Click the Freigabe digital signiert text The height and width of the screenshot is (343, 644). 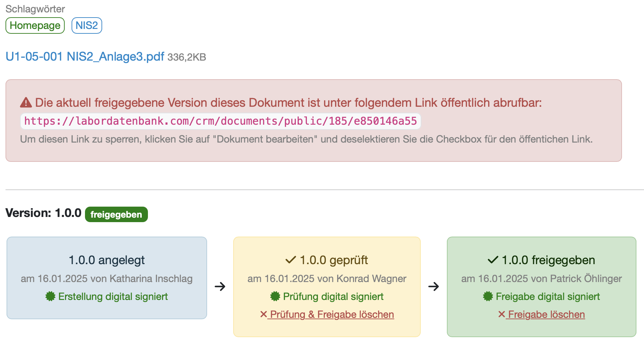548,297
